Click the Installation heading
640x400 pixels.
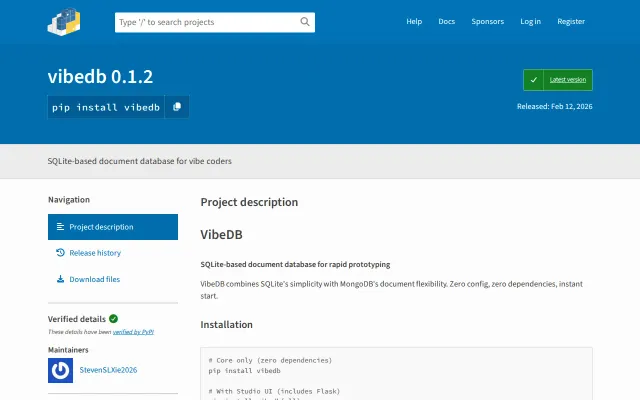[227, 324]
